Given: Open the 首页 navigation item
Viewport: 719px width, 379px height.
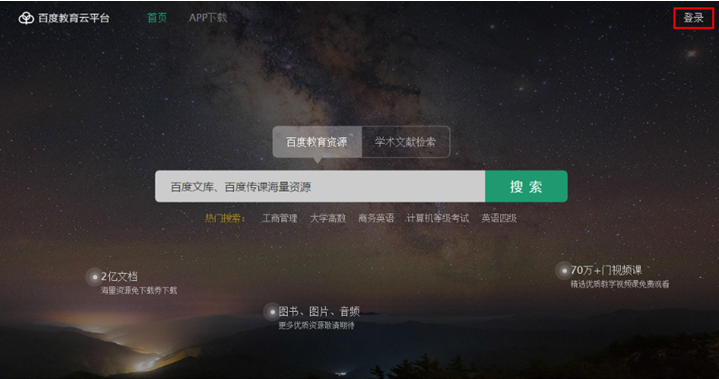Looking at the screenshot, I should [157, 18].
